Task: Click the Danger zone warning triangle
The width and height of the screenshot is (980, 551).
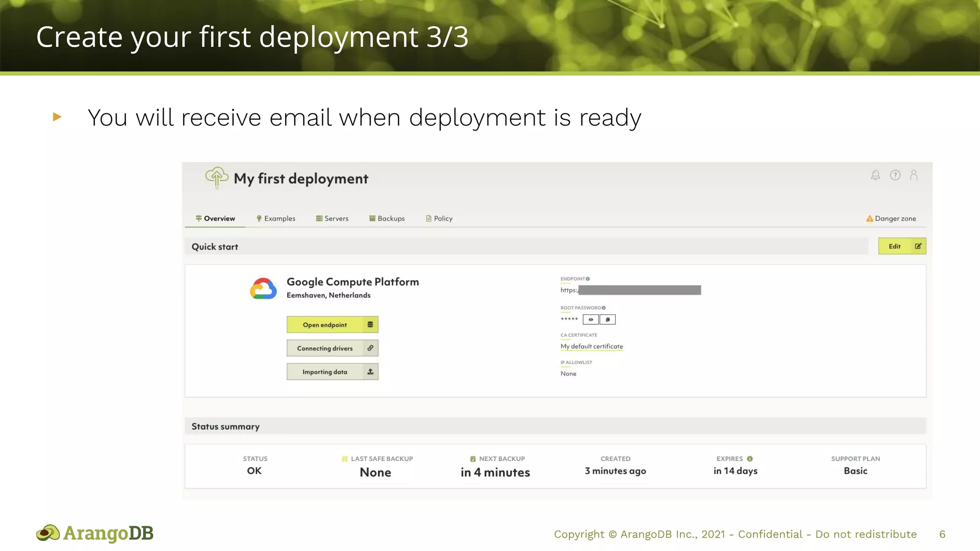Action: tap(869, 219)
